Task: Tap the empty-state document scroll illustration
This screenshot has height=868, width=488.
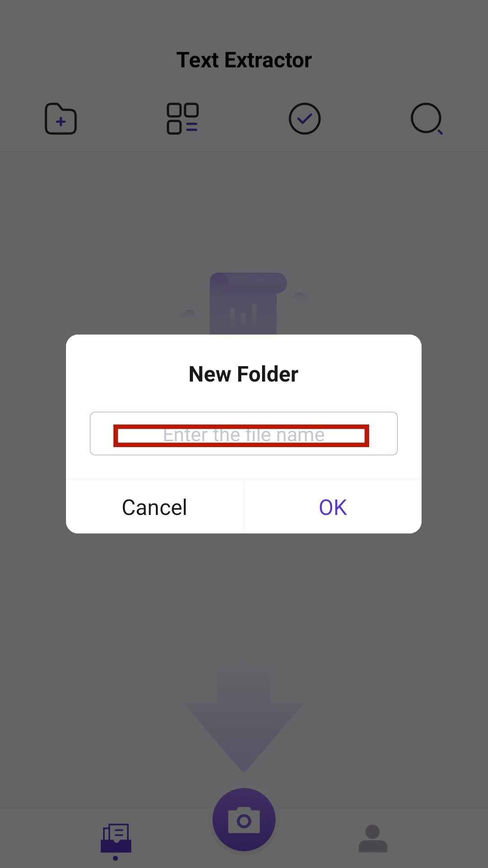Action: tap(248, 303)
